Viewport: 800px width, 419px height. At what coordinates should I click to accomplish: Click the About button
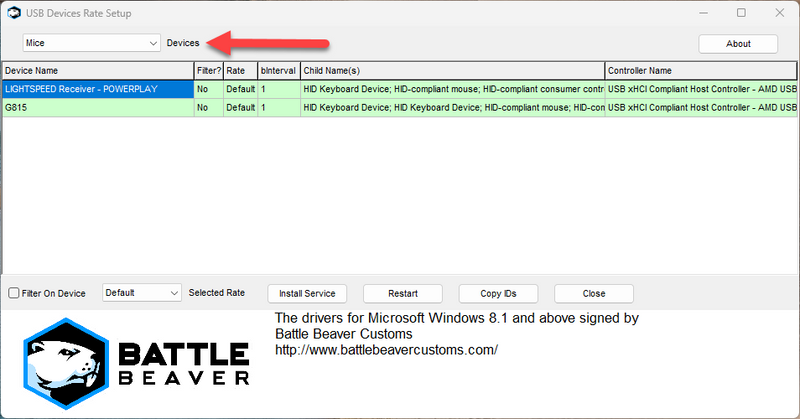click(x=738, y=43)
